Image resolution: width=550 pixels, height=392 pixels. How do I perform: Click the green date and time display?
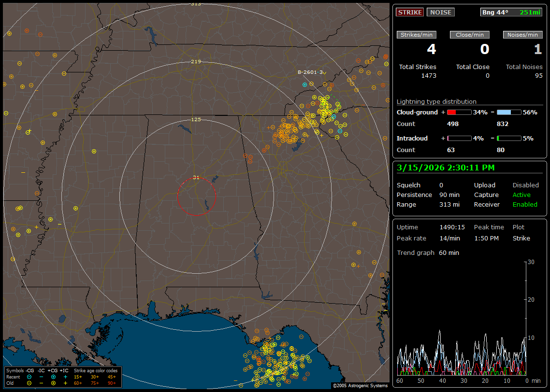click(445, 168)
